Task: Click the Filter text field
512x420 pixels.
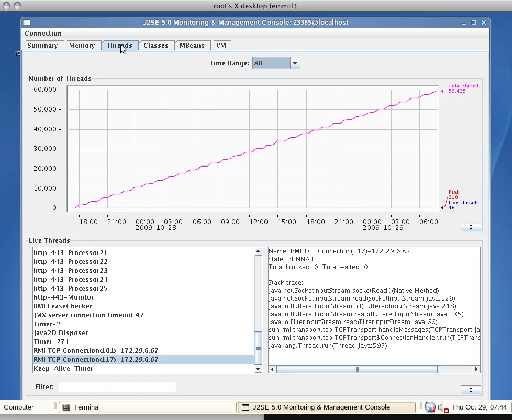Action: 117,386
